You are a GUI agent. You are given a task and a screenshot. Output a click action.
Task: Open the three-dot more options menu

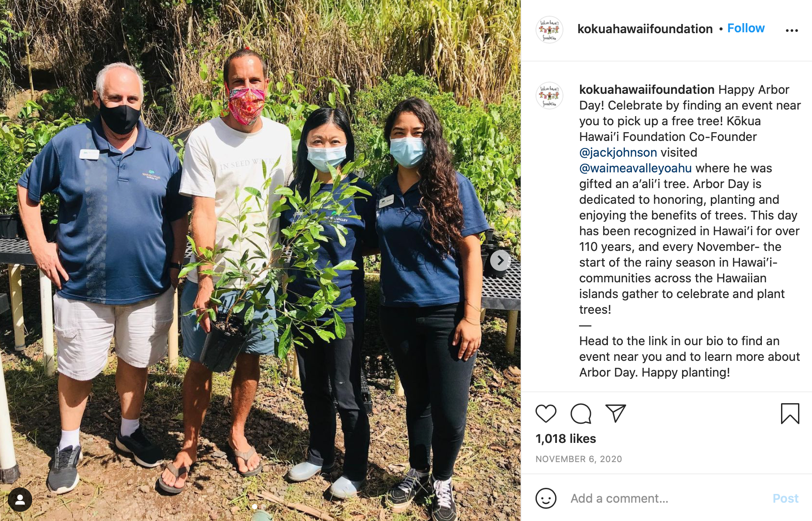point(792,30)
